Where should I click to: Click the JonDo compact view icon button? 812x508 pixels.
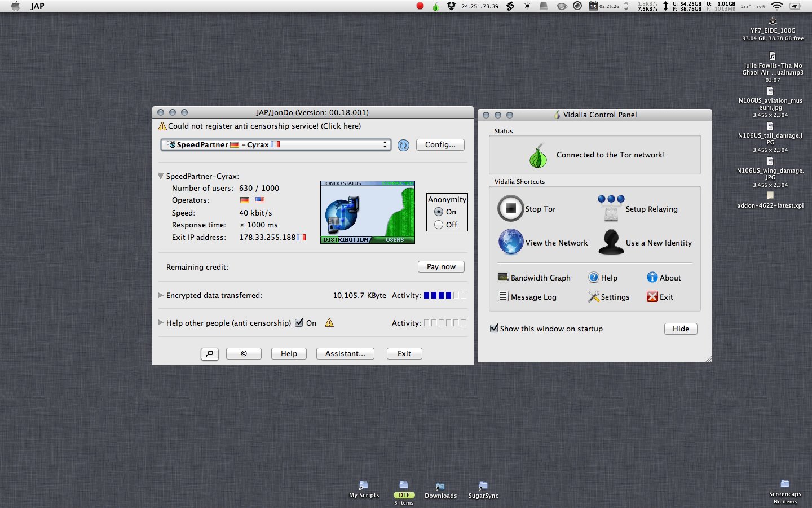210,354
